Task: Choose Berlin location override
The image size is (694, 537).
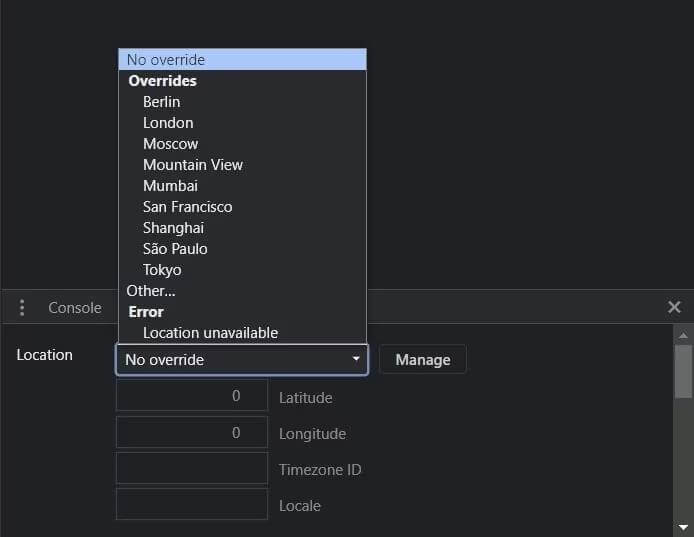Action: [x=243, y=102]
